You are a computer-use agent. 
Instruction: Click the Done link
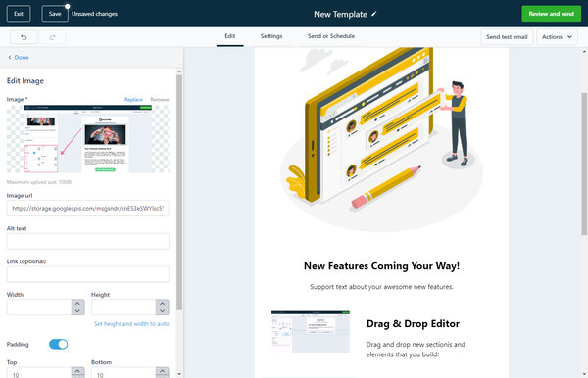pyautogui.click(x=22, y=58)
